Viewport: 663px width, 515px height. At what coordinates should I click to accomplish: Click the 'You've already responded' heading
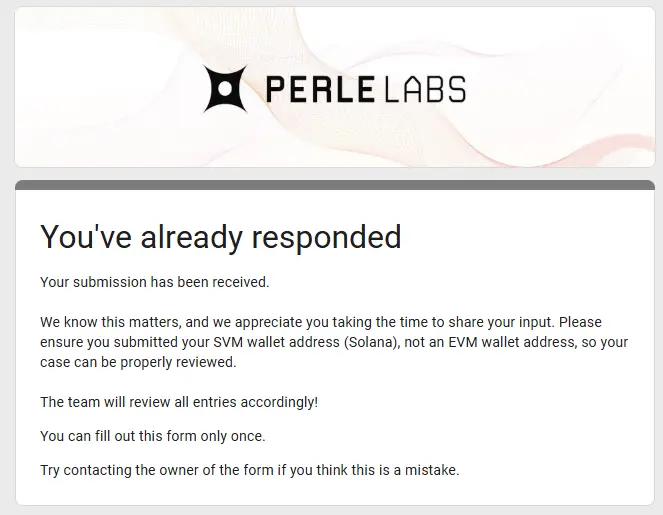coord(220,237)
